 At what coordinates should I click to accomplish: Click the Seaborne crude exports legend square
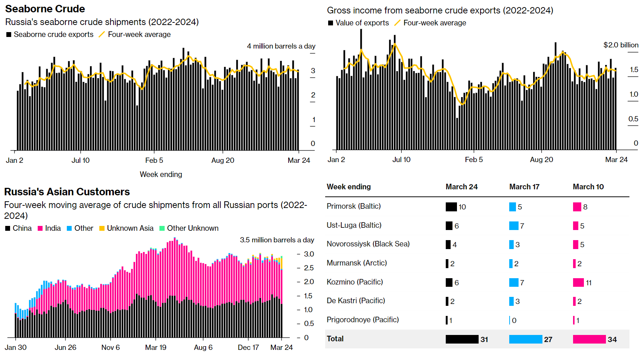[x=9, y=35]
